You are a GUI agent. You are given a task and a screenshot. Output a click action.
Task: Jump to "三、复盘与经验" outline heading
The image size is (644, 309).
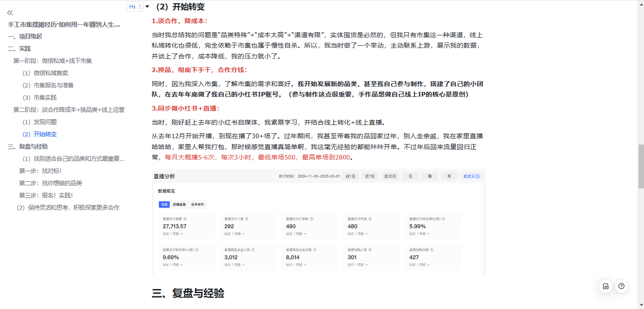(28, 146)
